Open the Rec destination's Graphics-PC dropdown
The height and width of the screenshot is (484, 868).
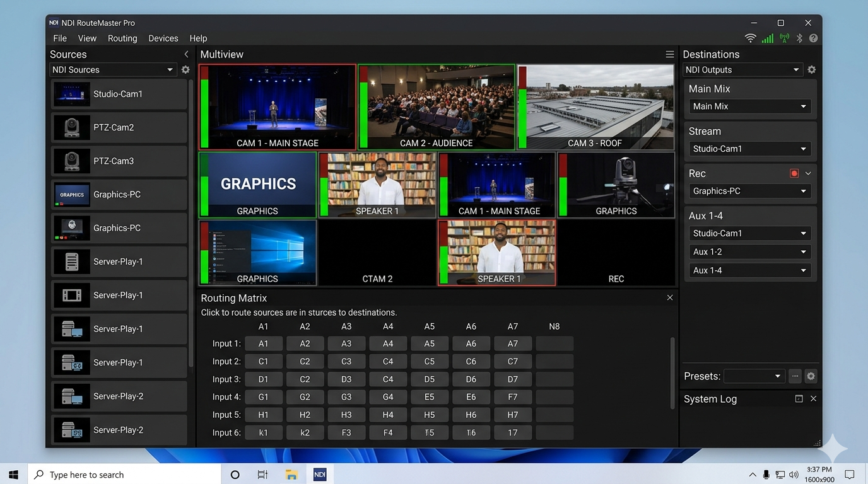(x=750, y=191)
